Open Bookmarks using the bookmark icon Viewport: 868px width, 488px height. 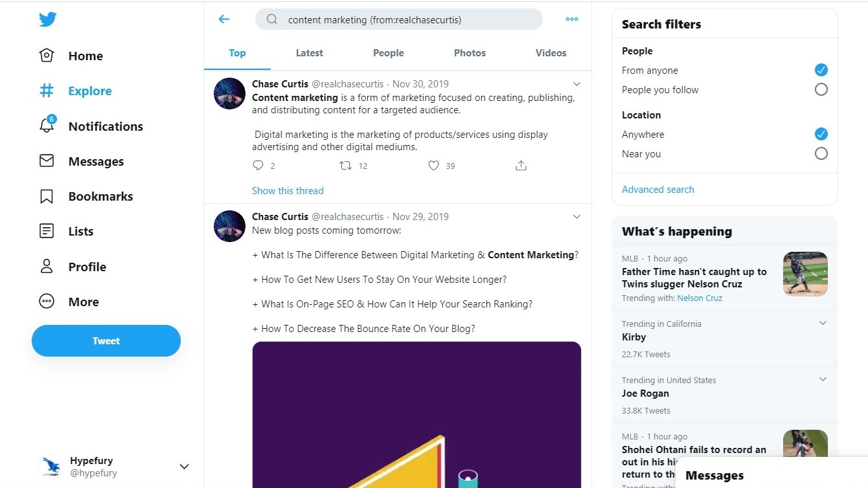(x=46, y=196)
